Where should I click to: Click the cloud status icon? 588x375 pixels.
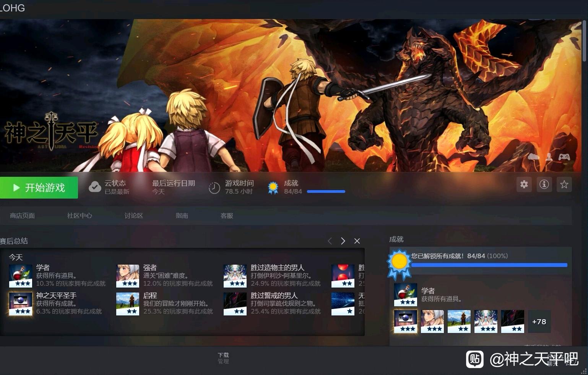[95, 187]
